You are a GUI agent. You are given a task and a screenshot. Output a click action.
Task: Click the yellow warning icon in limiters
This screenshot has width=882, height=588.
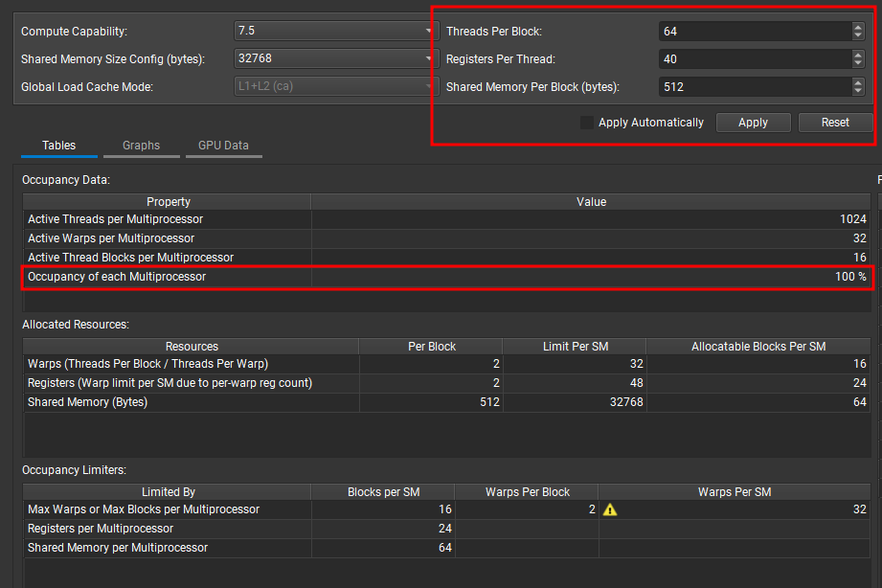tap(610, 509)
